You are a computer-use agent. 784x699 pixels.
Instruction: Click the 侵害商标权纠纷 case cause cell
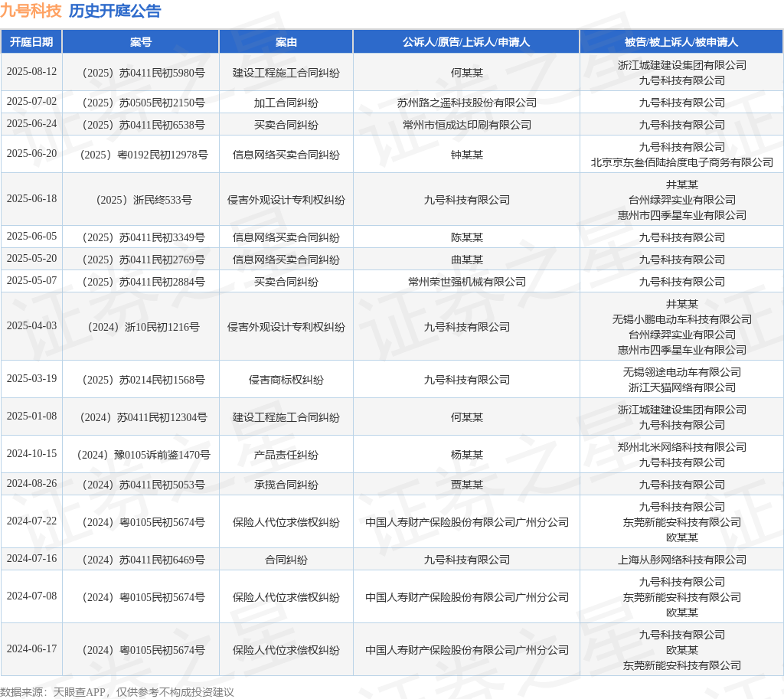[x=286, y=380]
